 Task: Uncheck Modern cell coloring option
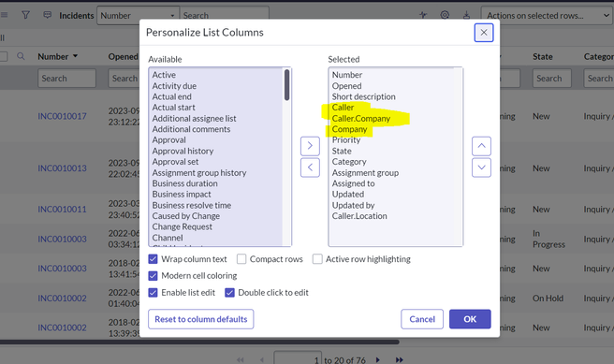pos(153,276)
